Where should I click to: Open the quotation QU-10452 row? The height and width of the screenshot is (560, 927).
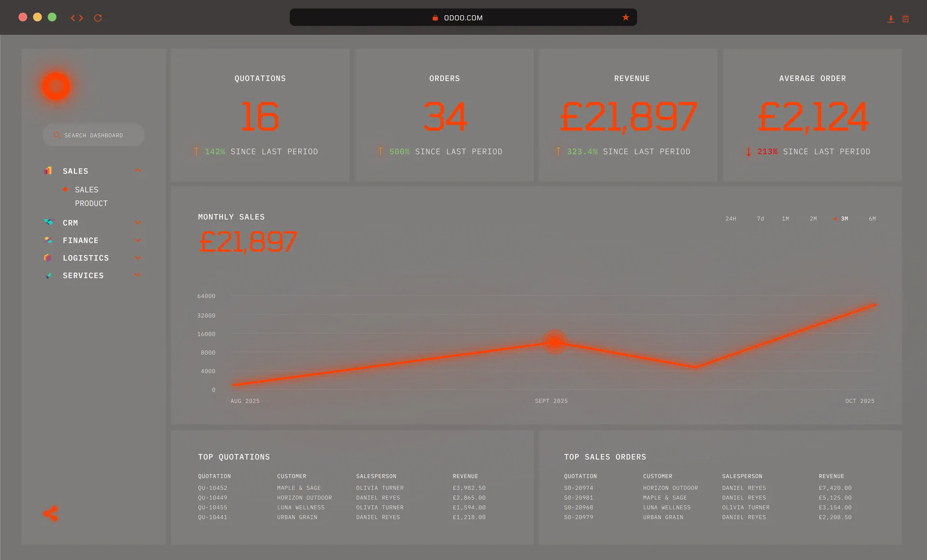click(x=212, y=488)
